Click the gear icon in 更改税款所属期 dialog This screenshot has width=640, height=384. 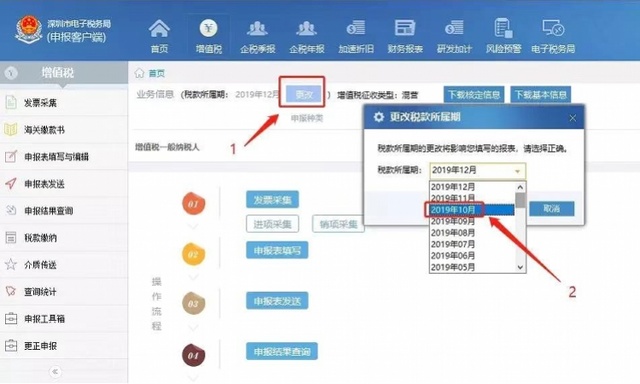pos(379,117)
